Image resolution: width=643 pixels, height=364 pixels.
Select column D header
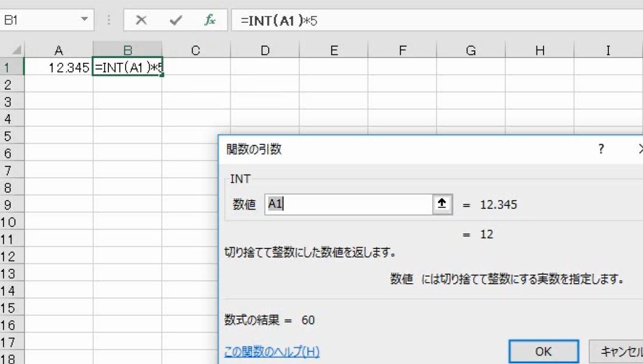(x=264, y=50)
